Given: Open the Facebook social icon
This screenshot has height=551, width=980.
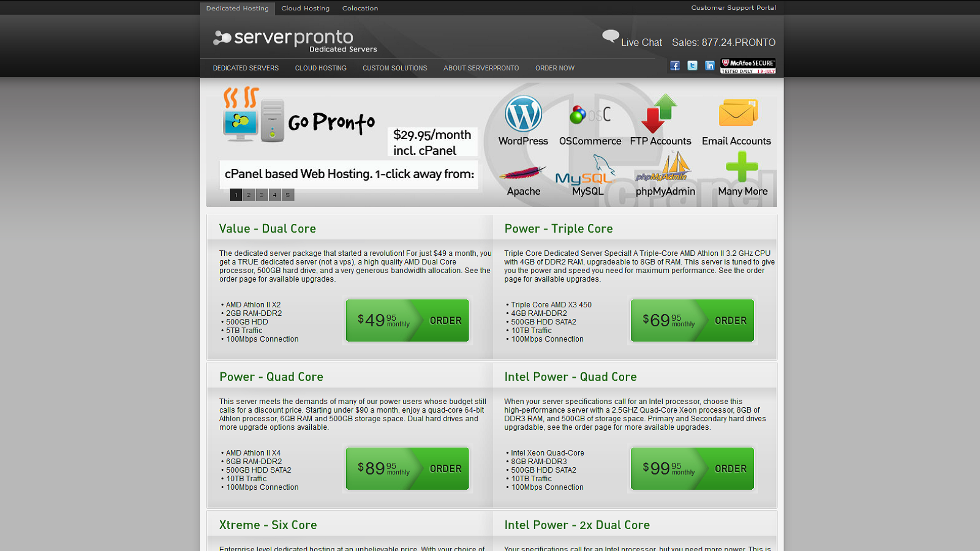Looking at the screenshot, I should tap(675, 66).
